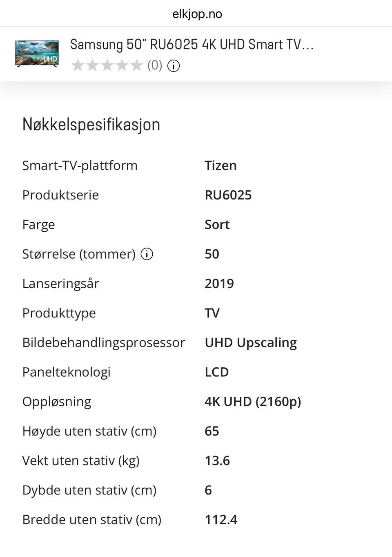
Task: Click the LCD Panelteknologi value
Action: point(216,372)
